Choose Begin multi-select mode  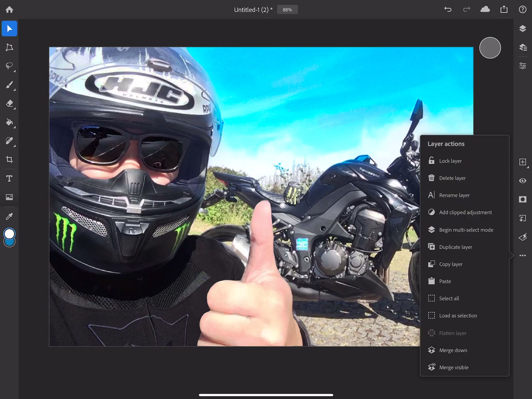click(x=465, y=230)
